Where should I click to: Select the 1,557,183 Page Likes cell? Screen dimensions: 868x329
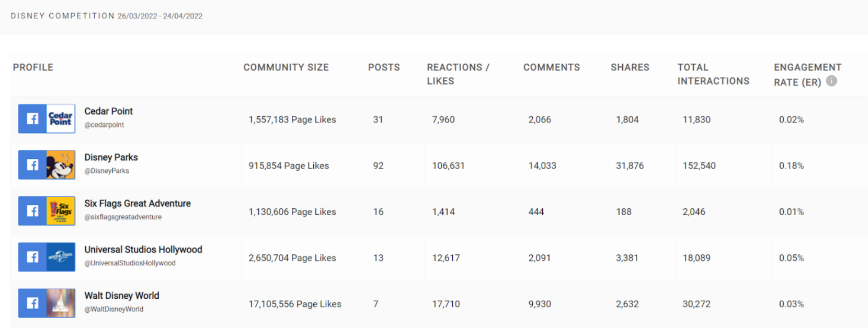coord(292,120)
